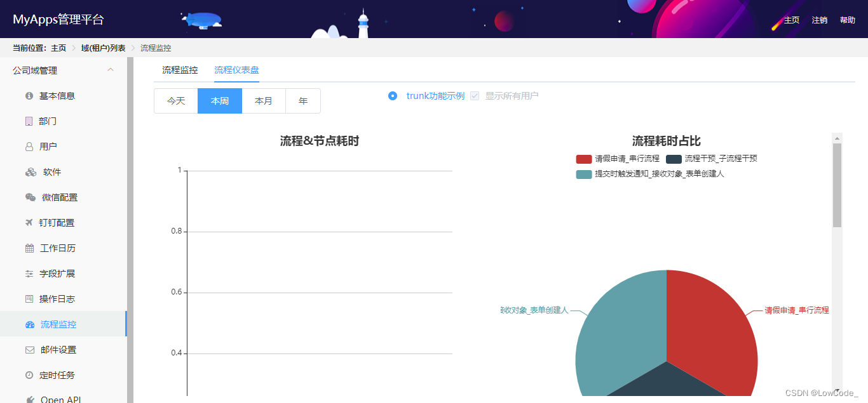
Task: Click 注销 to log out
Action: tap(820, 20)
